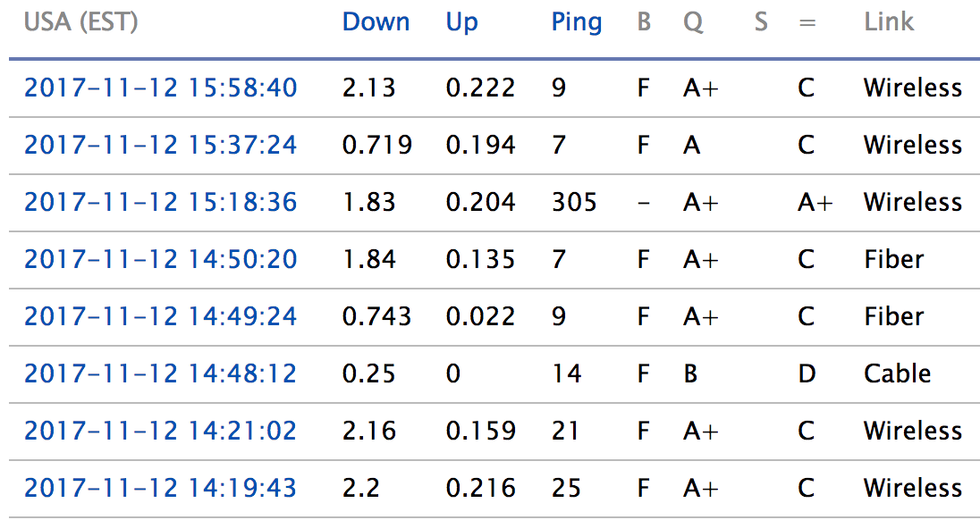Viewport: 980px width, 520px height.
Task: Click the 0.719 download speed value
Action: click(376, 145)
